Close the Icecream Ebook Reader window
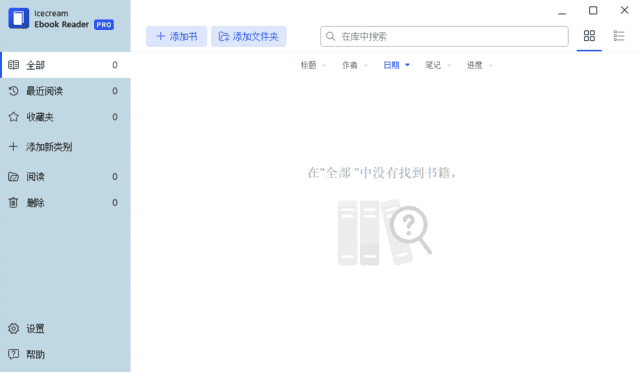This screenshot has width=640, height=372. pyautogui.click(x=624, y=10)
